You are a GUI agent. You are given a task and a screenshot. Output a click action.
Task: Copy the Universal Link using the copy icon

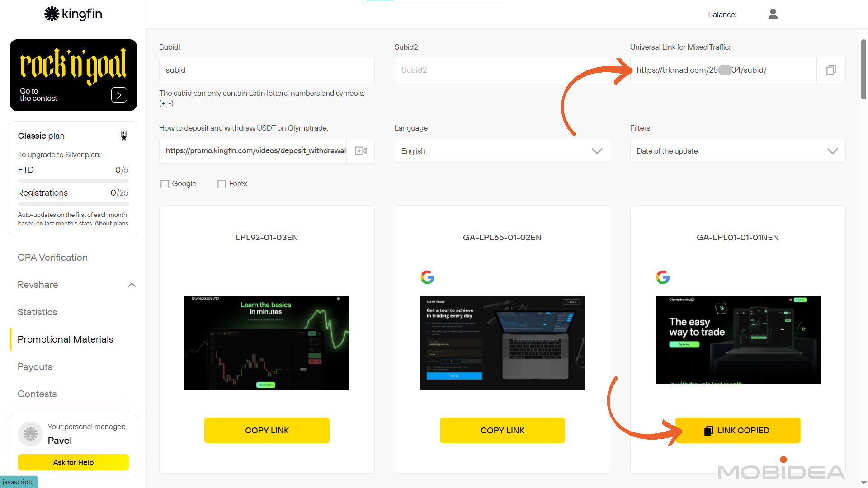[x=831, y=70]
